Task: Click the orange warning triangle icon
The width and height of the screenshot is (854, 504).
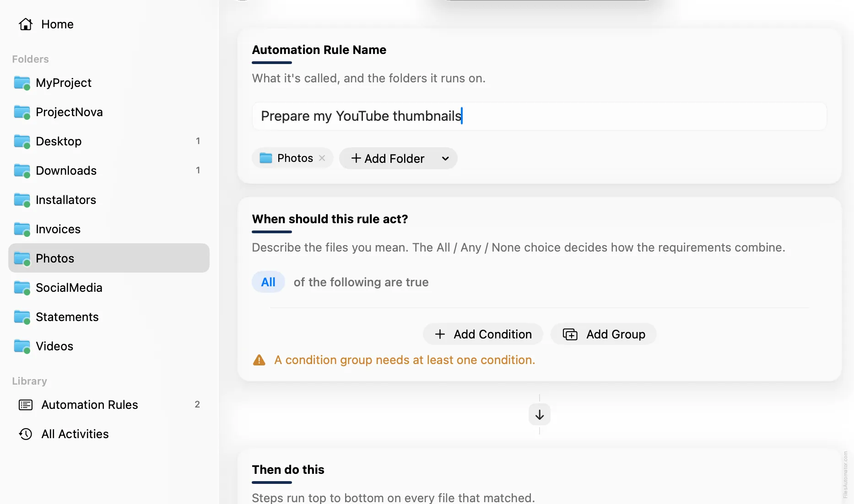Action: 259,360
